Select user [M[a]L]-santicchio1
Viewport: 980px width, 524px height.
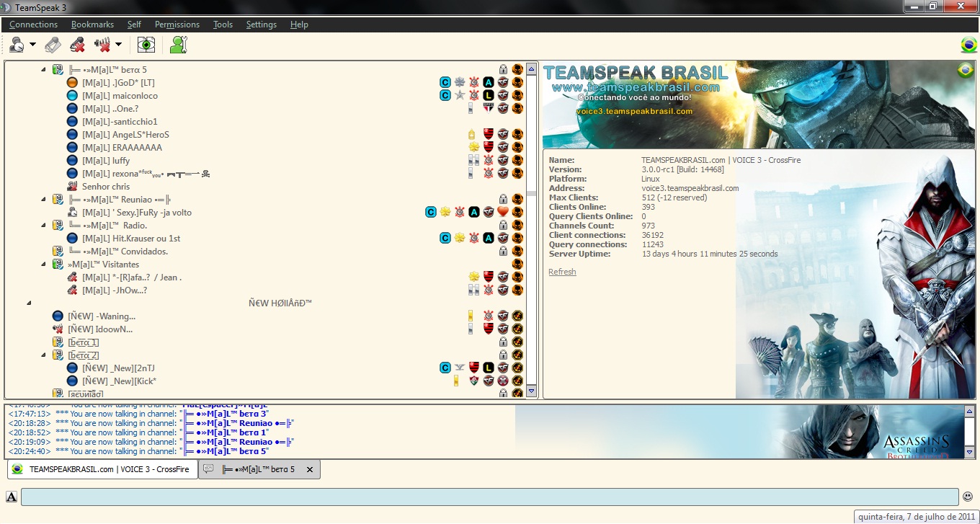120,122
